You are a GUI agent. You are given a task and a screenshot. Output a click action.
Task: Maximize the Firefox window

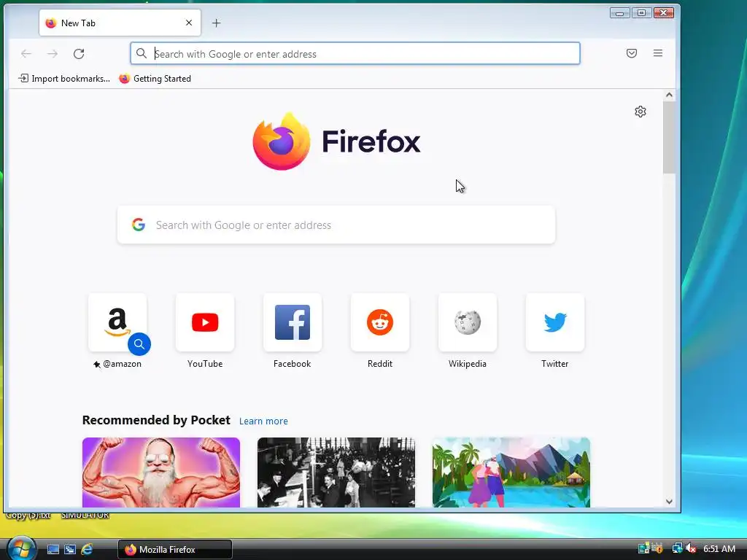[642, 13]
